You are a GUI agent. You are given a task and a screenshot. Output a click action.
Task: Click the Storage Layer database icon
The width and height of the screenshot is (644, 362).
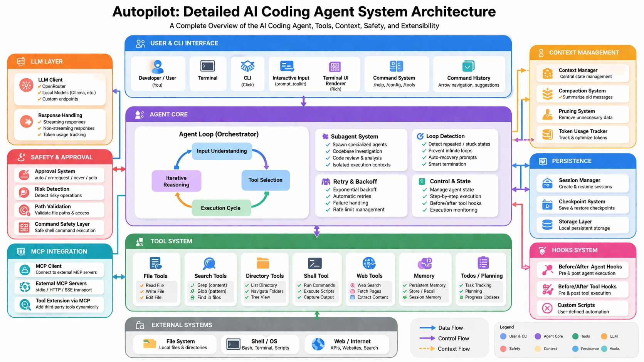(x=547, y=225)
